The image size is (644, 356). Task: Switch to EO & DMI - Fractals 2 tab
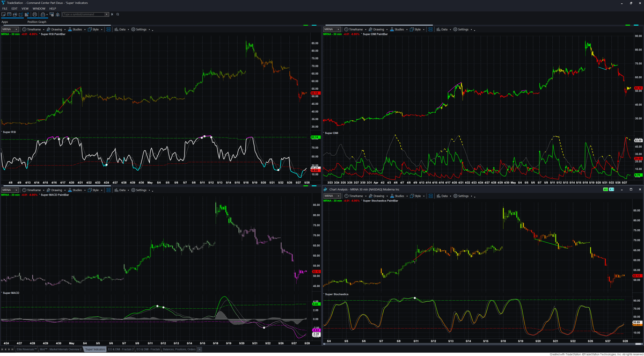click(x=121, y=350)
